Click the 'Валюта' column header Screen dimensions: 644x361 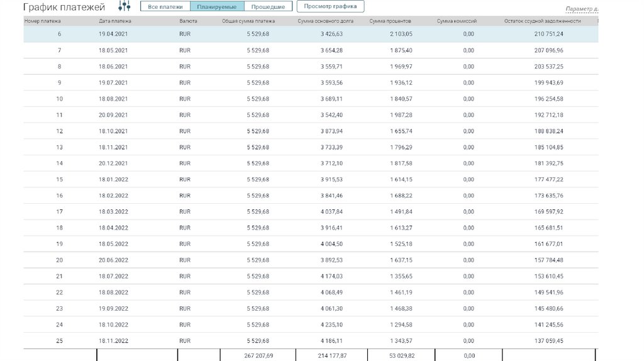188,21
